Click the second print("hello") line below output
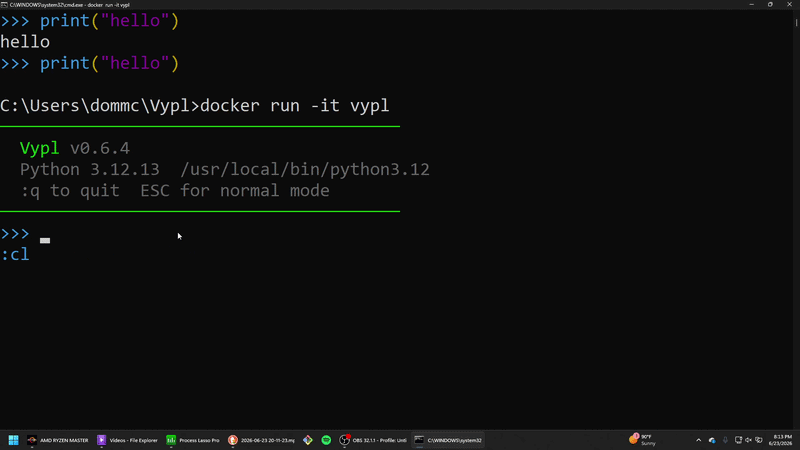 (x=90, y=63)
